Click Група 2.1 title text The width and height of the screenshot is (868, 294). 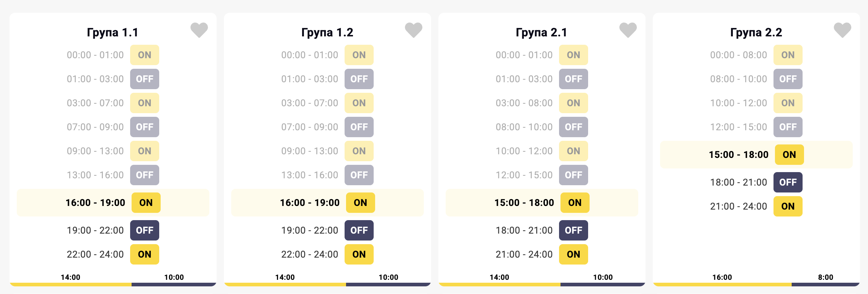coord(542,32)
